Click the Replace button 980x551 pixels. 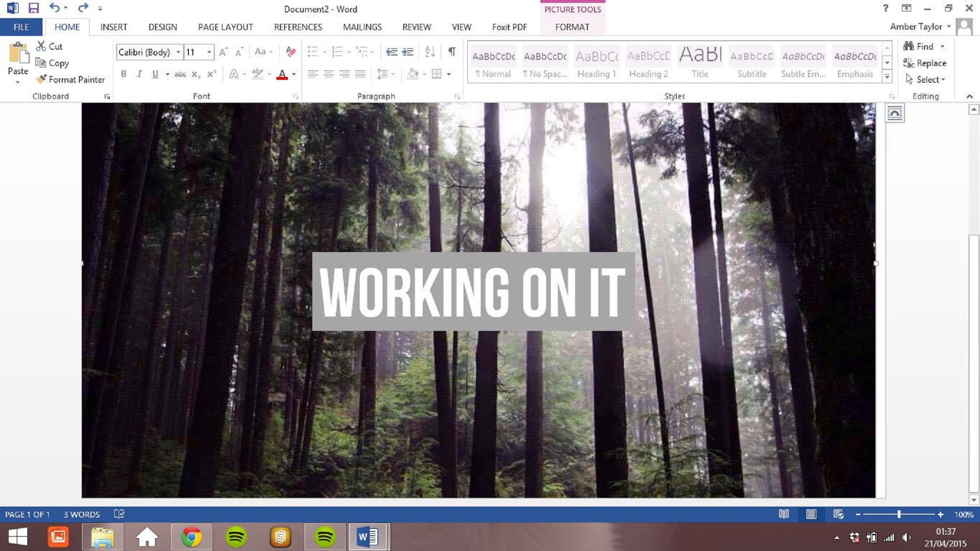click(x=925, y=63)
